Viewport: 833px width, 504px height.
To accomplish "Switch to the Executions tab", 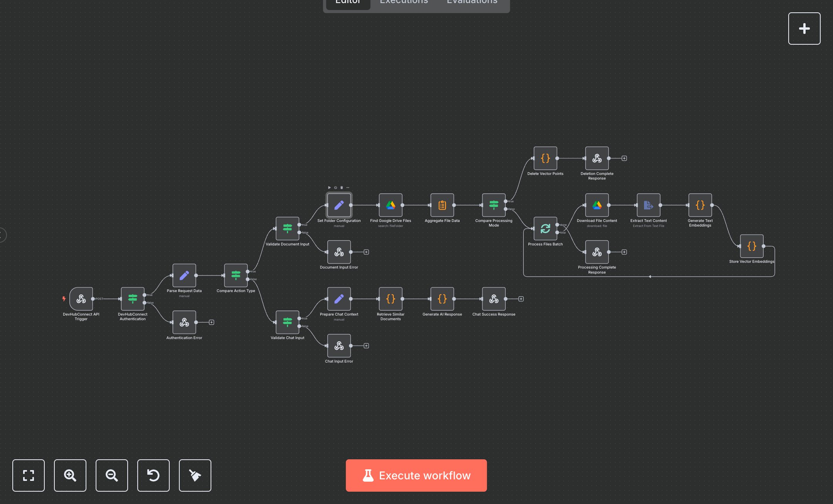I will [x=404, y=2].
